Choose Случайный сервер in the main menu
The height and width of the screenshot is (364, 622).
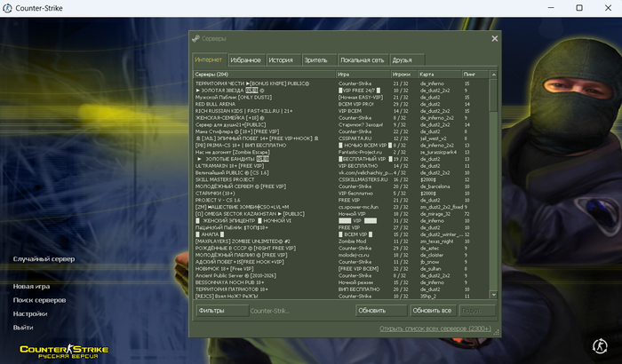[44, 258]
